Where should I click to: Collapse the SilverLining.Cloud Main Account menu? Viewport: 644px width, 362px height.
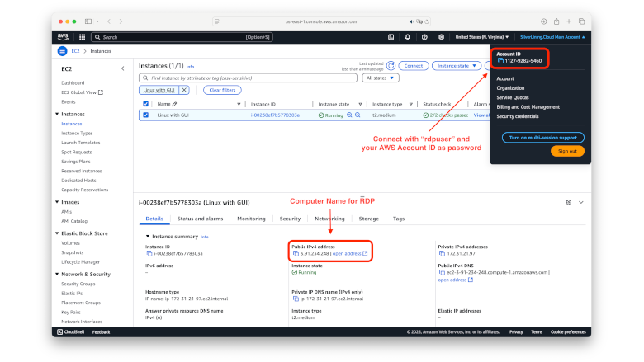tap(552, 37)
